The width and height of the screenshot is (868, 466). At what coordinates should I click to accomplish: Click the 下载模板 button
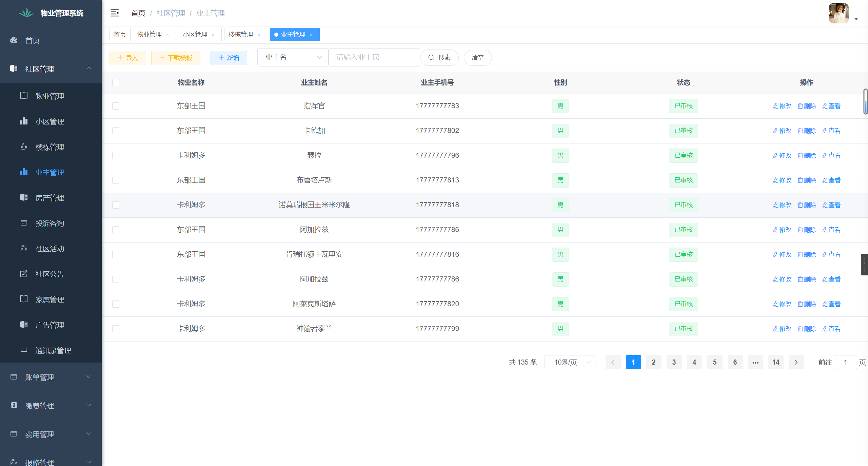(x=176, y=58)
